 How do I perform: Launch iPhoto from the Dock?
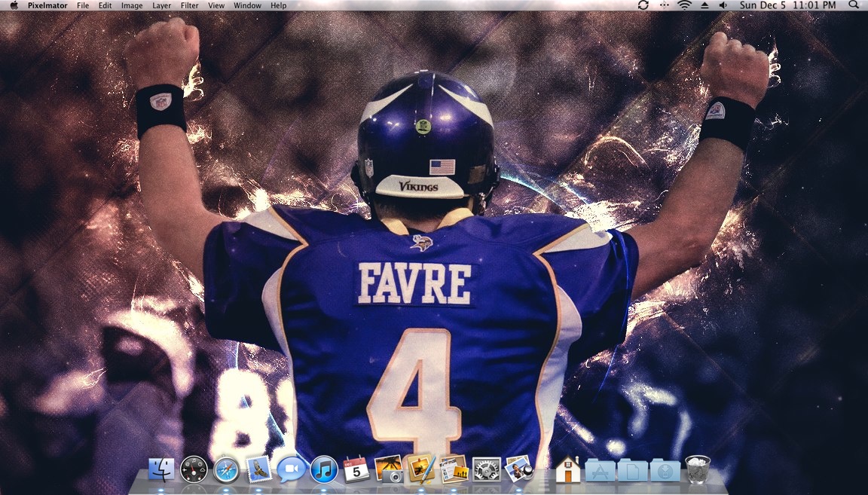[x=389, y=469]
